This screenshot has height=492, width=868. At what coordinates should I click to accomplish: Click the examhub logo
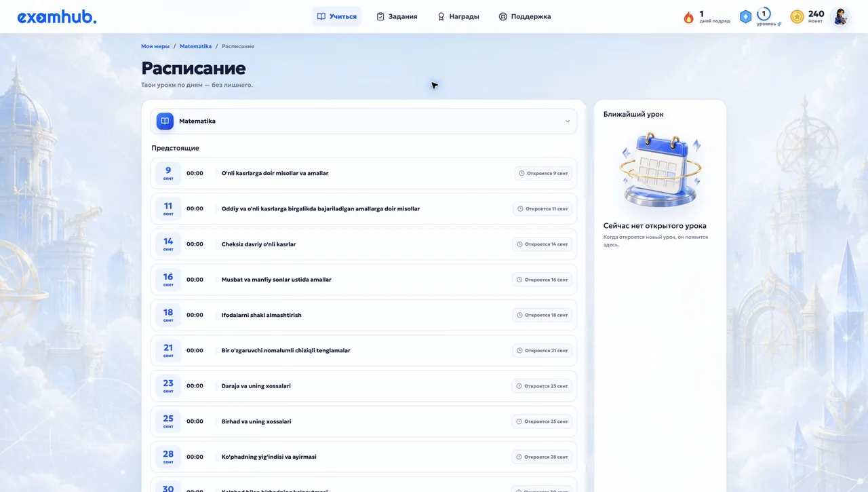click(57, 18)
